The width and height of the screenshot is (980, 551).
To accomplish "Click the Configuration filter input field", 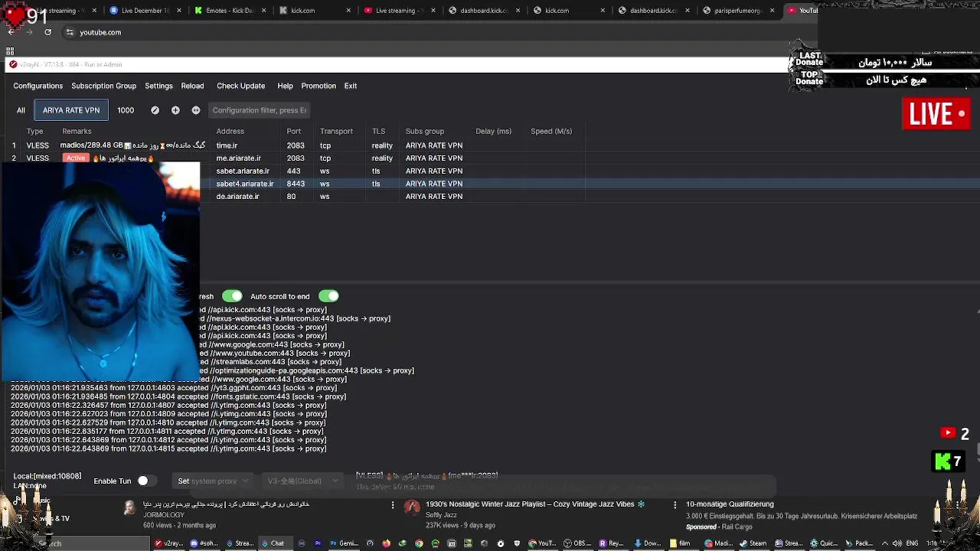I will point(259,110).
